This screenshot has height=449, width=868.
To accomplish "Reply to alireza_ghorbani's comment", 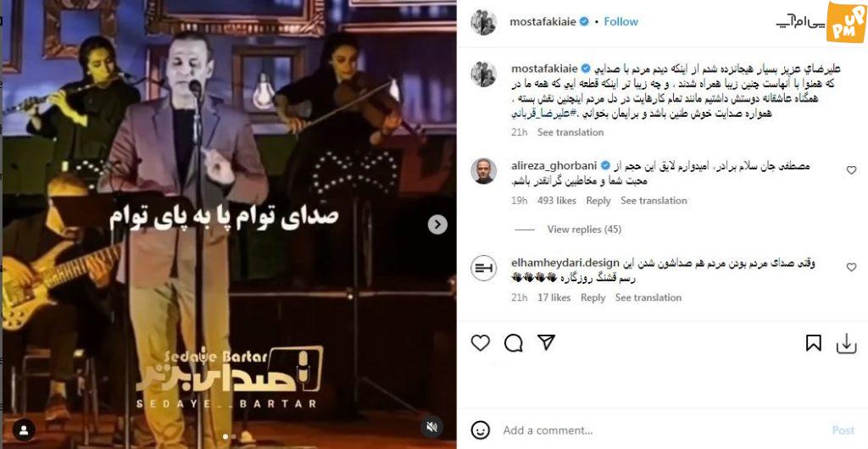I will (598, 201).
